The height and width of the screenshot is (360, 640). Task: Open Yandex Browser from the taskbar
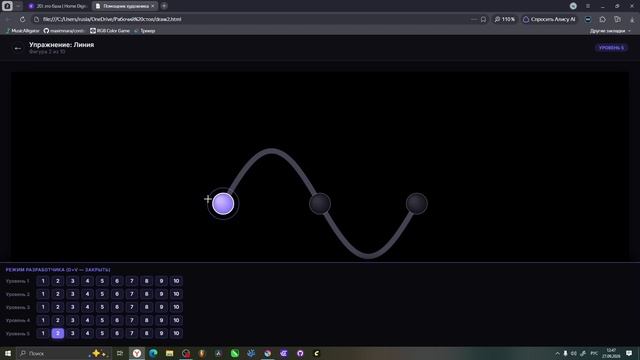click(137, 353)
